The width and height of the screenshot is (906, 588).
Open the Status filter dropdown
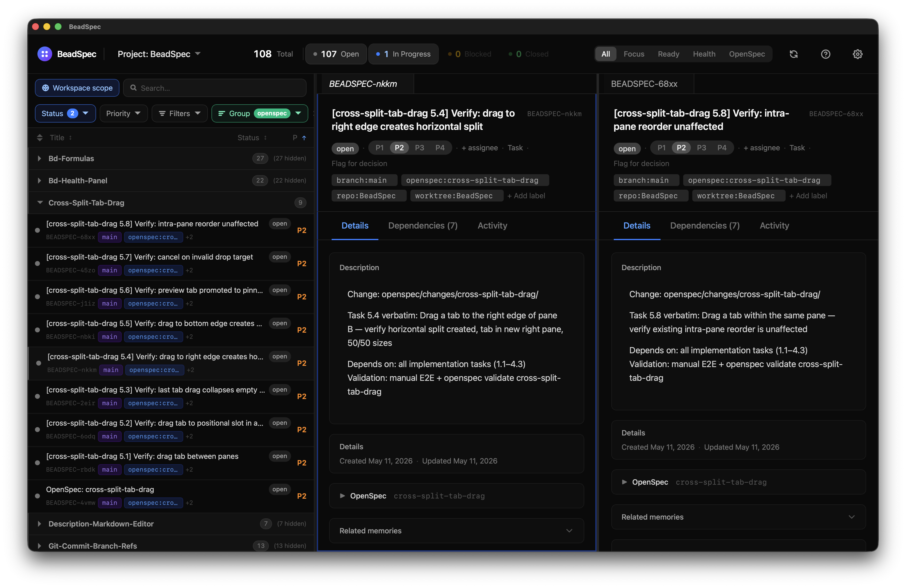pyautogui.click(x=65, y=113)
